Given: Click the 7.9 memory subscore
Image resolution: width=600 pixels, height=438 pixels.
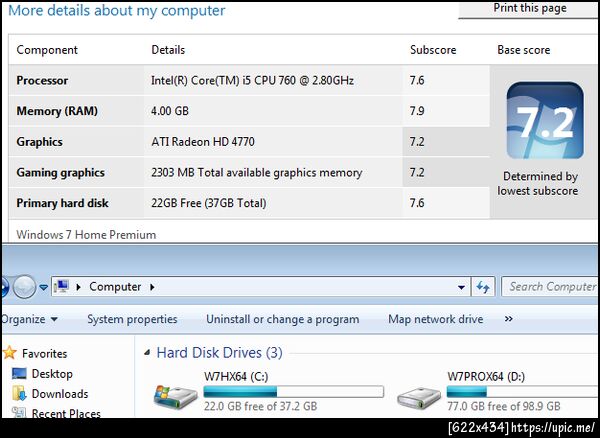Looking at the screenshot, I should pos(417,111).
